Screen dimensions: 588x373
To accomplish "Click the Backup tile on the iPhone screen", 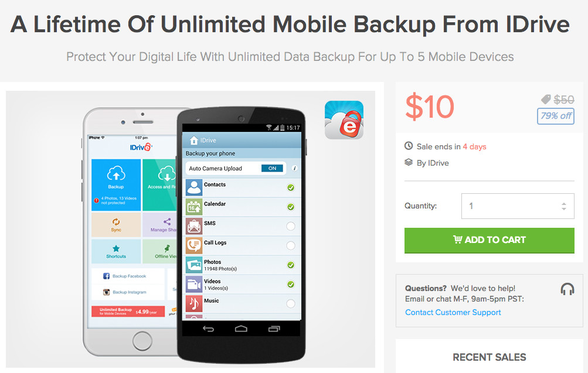I will pos(116,185).
